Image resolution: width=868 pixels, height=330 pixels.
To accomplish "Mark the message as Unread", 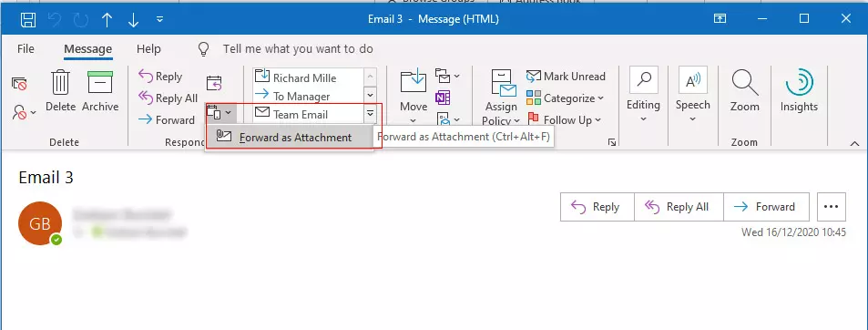I will 566,77.
